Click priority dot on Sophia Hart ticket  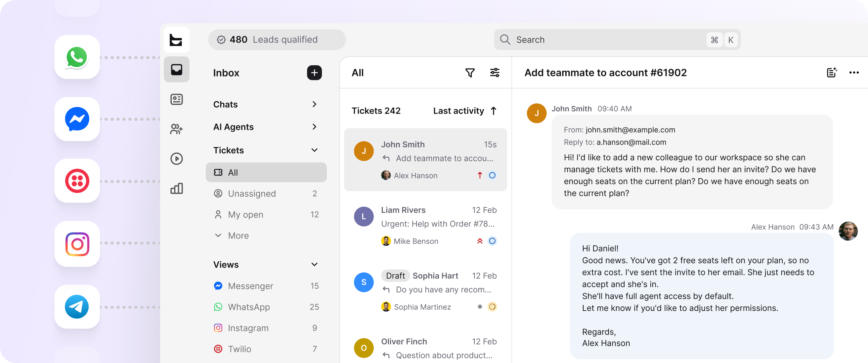click(480, 307)
